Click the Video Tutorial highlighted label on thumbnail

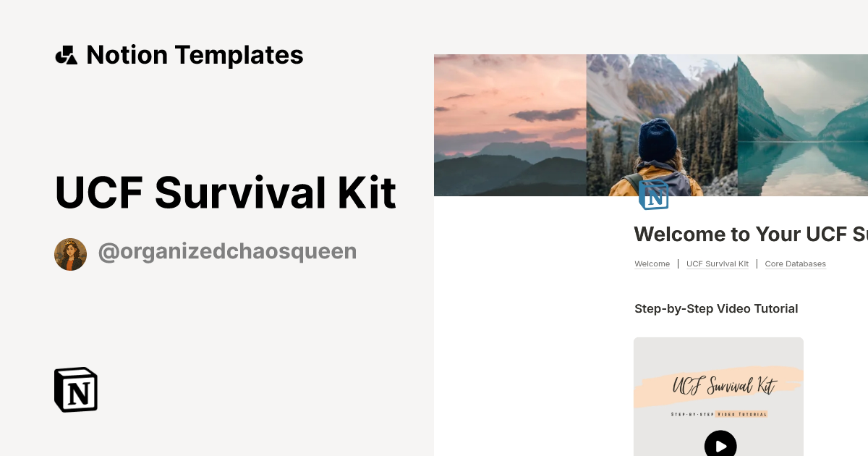[x=741, y=414]
